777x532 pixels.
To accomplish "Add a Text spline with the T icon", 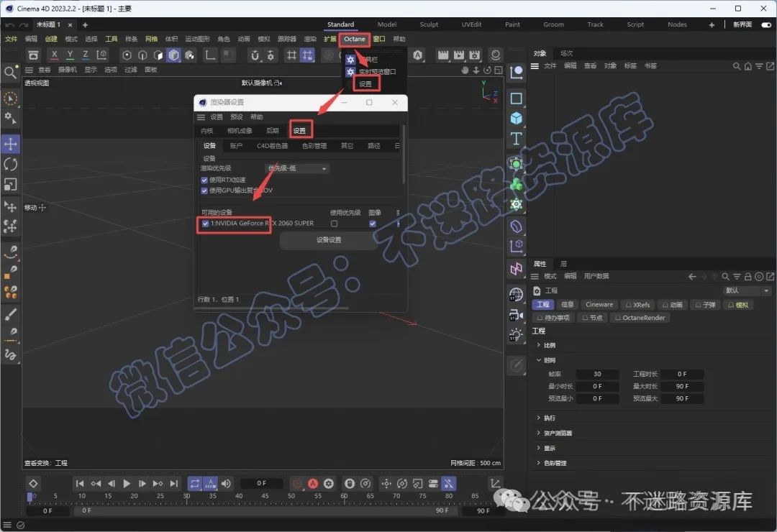I will pos(516,139).
